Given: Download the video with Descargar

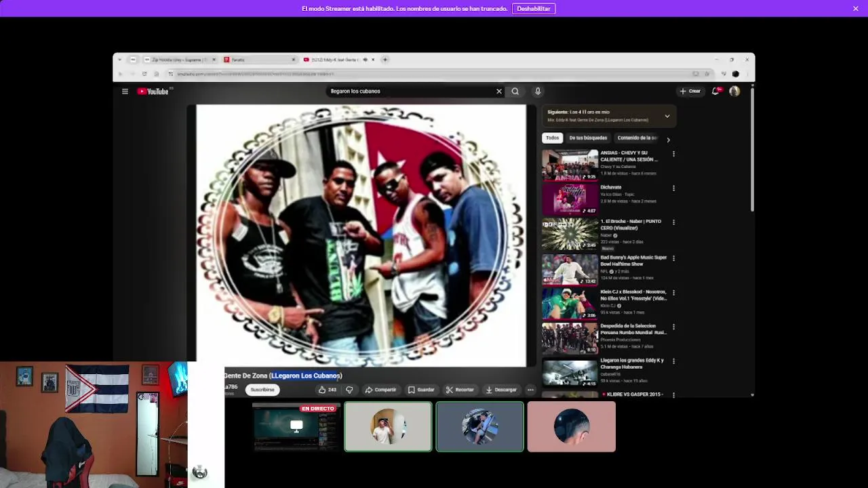Looking at the screenshot, I should [501, 390].
